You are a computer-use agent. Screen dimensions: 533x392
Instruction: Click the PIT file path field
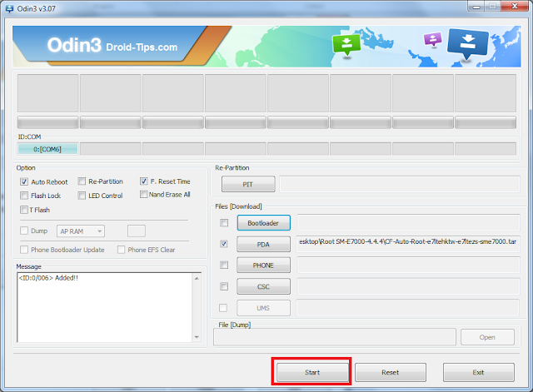point(400,184)
